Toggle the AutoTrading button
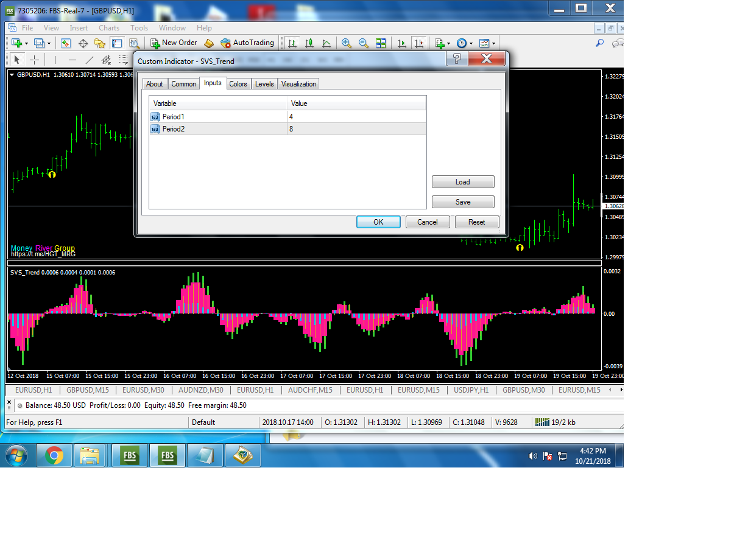Screen dimensions: 748x560 (247, 43)
